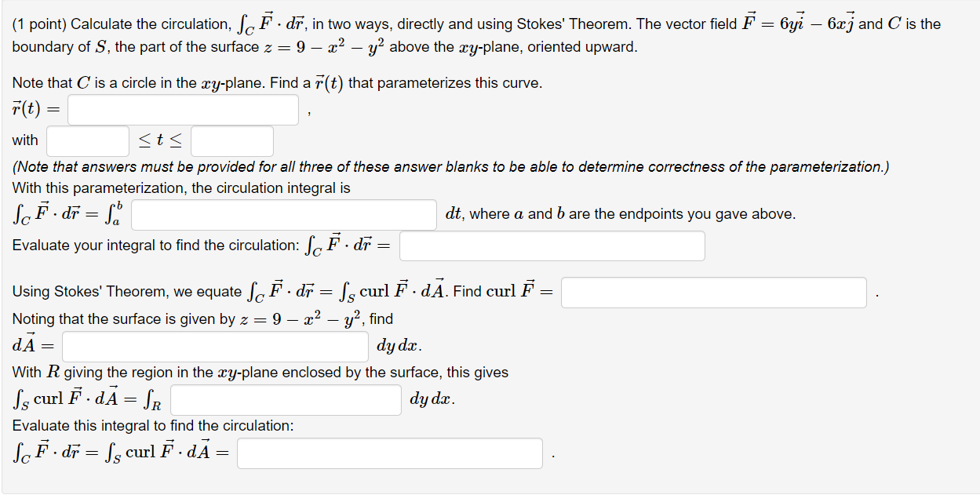Click the 'dy dx' label after the dA field
980x502 pixels.
(395, 345)
